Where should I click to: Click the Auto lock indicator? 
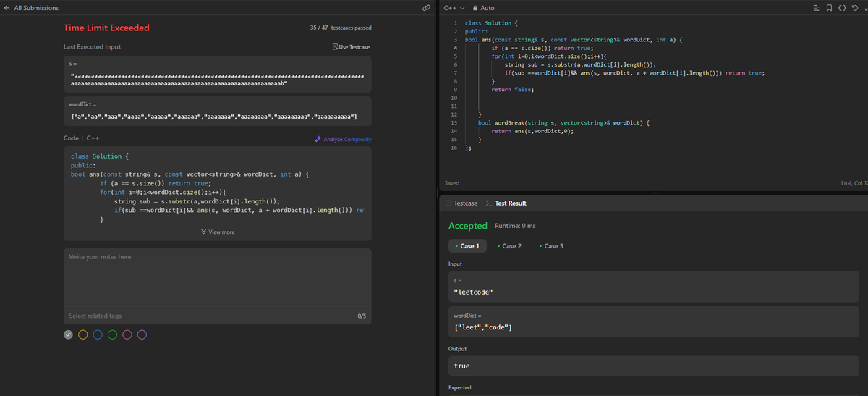[483, 8]
